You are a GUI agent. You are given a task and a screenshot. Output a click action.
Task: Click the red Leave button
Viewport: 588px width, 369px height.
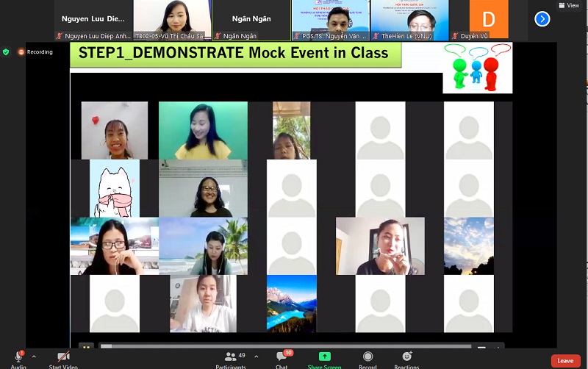click(564, 360)
